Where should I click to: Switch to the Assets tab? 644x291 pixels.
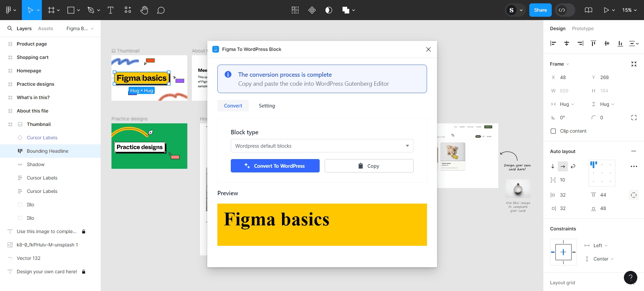click(46, 28)
